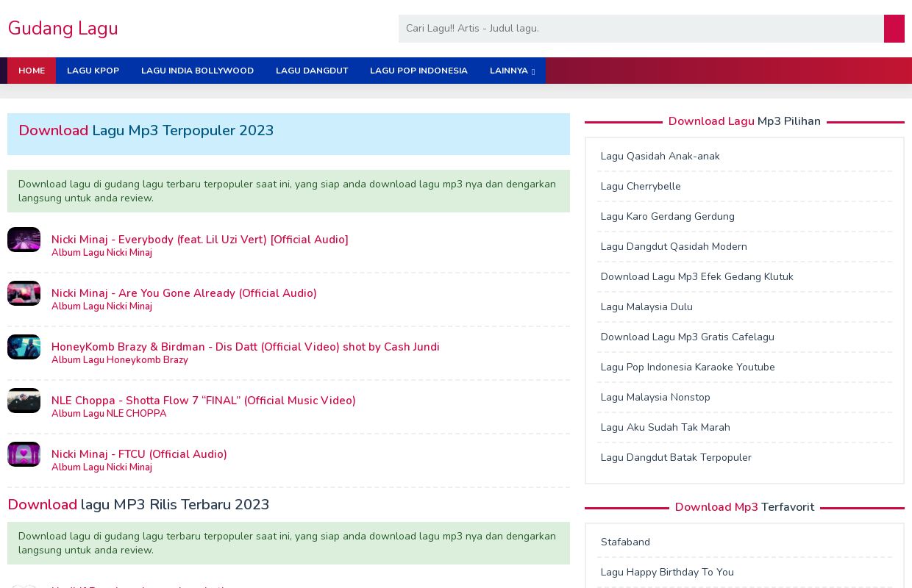Switch to the LAGU KPOP section
912x588 pixels.
(x=93, y=71)
